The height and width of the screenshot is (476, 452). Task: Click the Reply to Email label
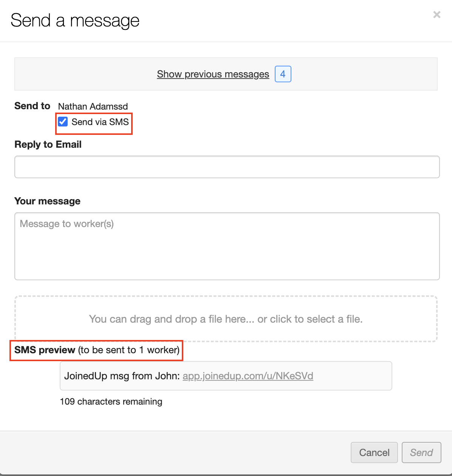[x=48, y=145]
